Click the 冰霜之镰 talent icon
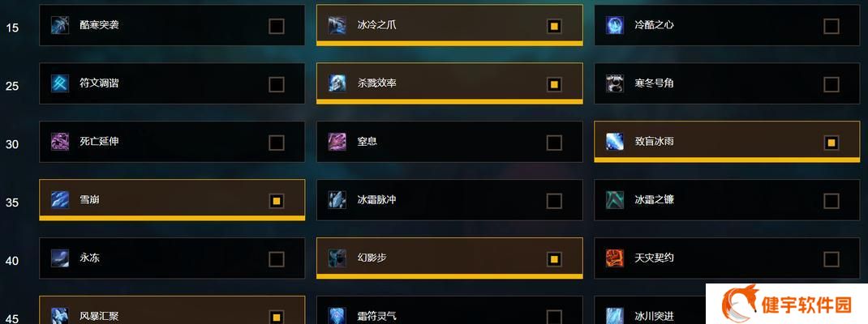This screenshot has height=324, width=868. coord(614,200)
